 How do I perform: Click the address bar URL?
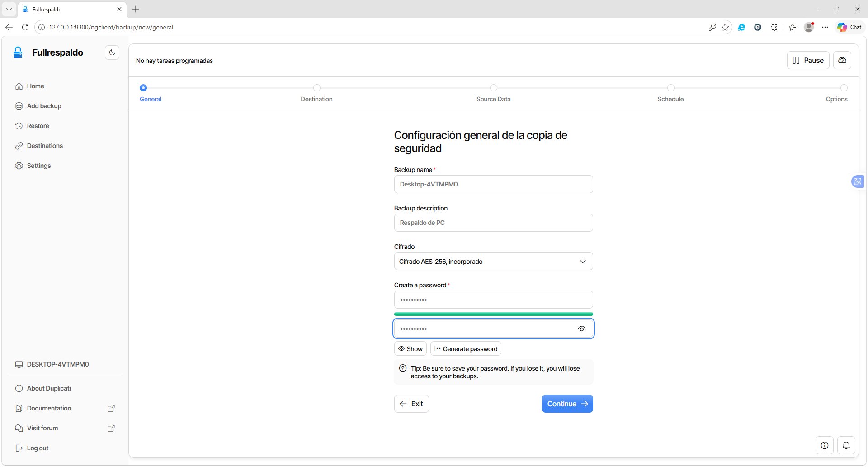[111, 27]
